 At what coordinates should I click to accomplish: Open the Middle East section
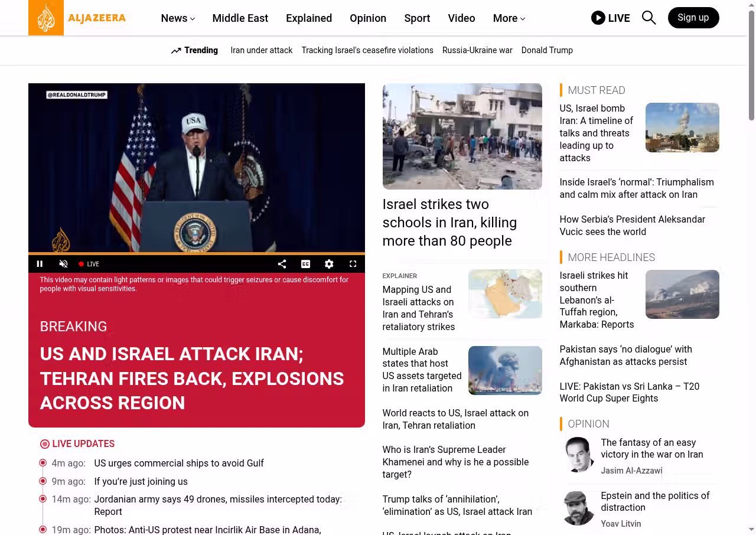point(240,18)
